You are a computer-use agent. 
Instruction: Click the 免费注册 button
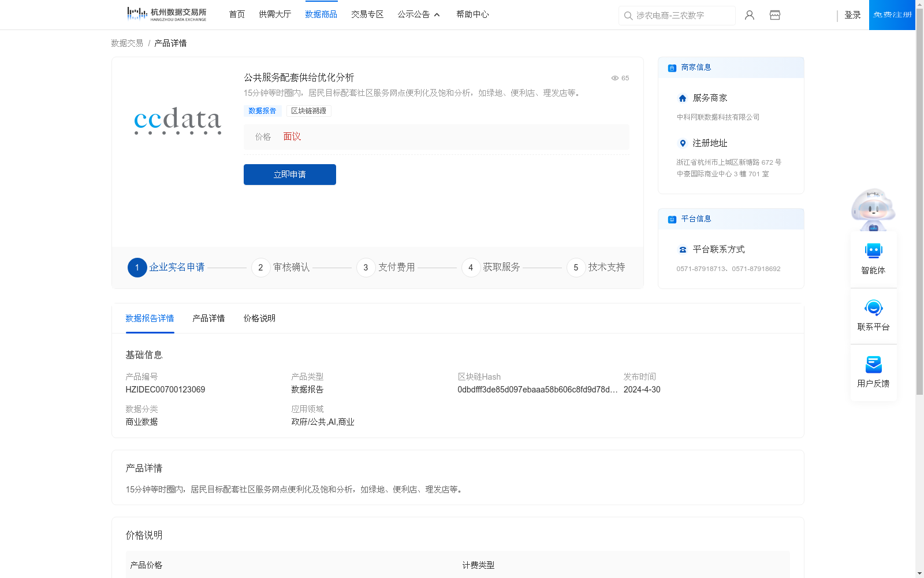(x=892, y=15)
